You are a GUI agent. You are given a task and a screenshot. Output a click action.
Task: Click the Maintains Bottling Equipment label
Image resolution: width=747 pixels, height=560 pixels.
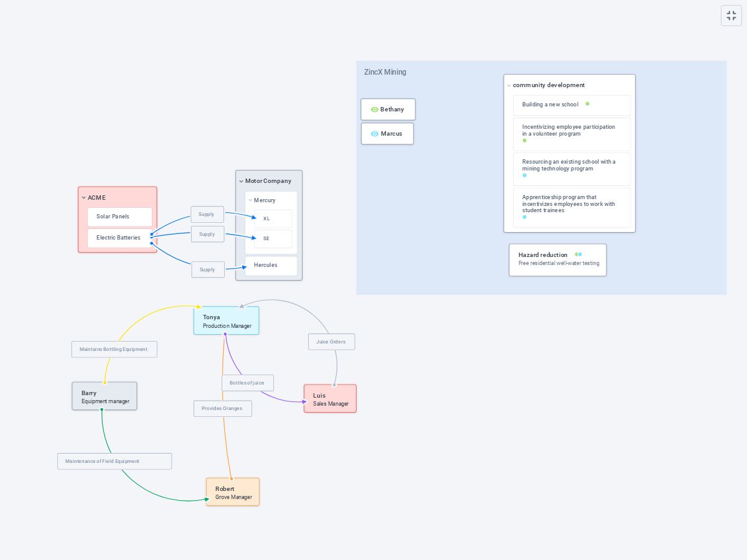click(114, 349)
